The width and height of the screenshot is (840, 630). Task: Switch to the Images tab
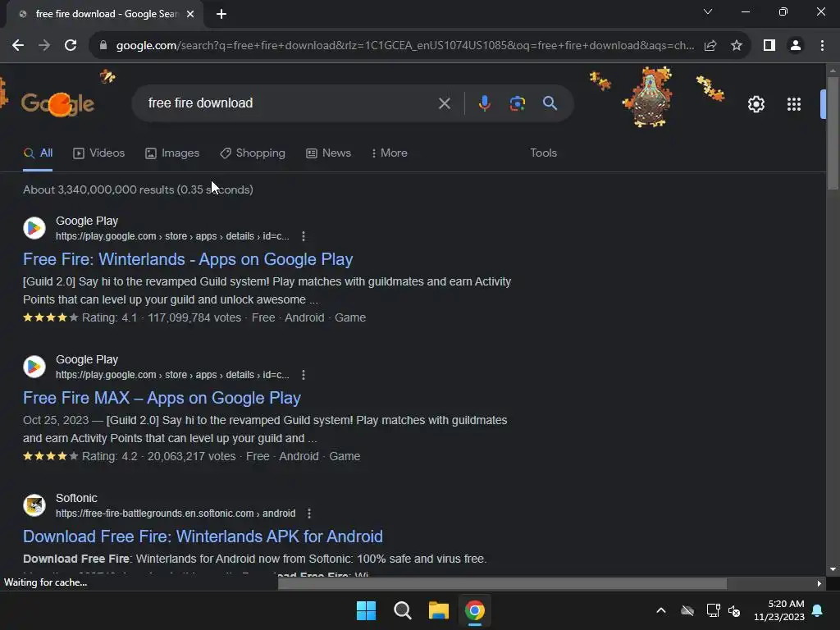(172, 153)
